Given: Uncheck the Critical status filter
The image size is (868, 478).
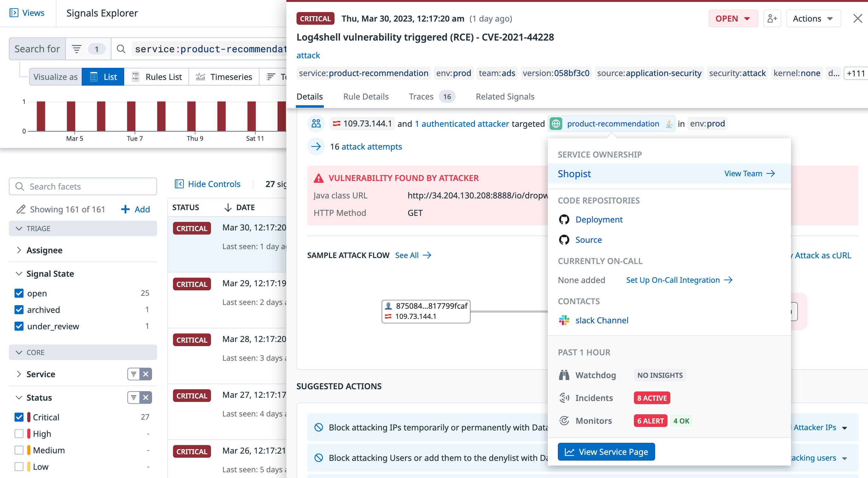Looking at the screenshot, I should pyautogui.click(x=19, y=417).
